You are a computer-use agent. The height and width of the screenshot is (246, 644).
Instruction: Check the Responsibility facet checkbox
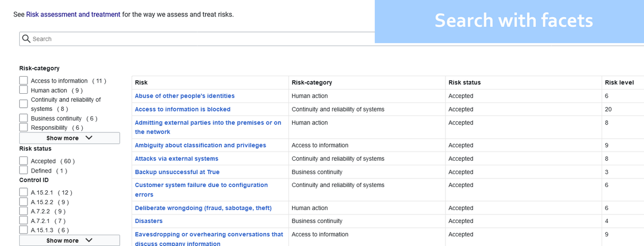click(24, 128)
